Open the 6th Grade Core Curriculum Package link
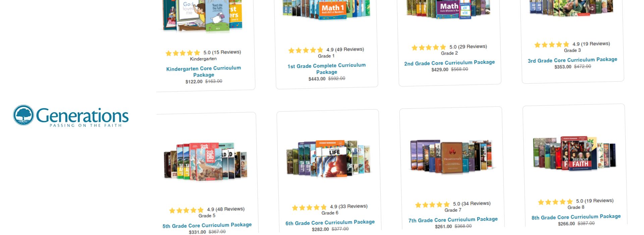644x235 pixels. pos(330,223)
